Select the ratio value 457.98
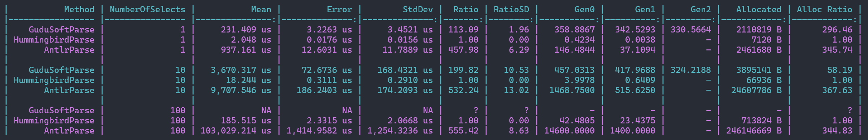Image resolution: width=868 pixels, height=140 pixels. [463, 50]
